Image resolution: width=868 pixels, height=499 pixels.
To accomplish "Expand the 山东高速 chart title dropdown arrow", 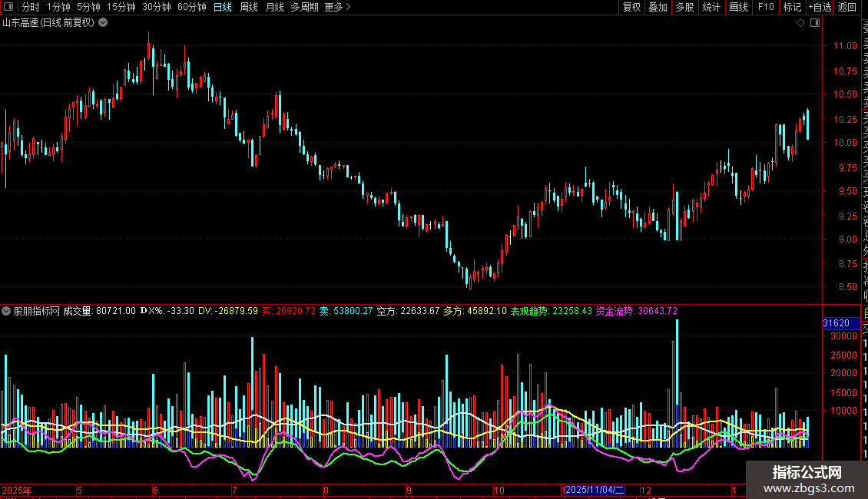I will coord(104,23).
